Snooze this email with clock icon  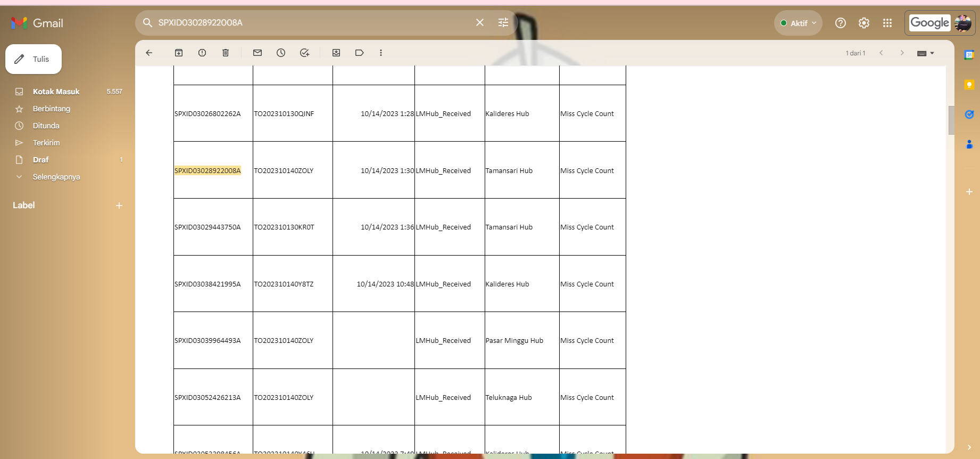(281, 53)
